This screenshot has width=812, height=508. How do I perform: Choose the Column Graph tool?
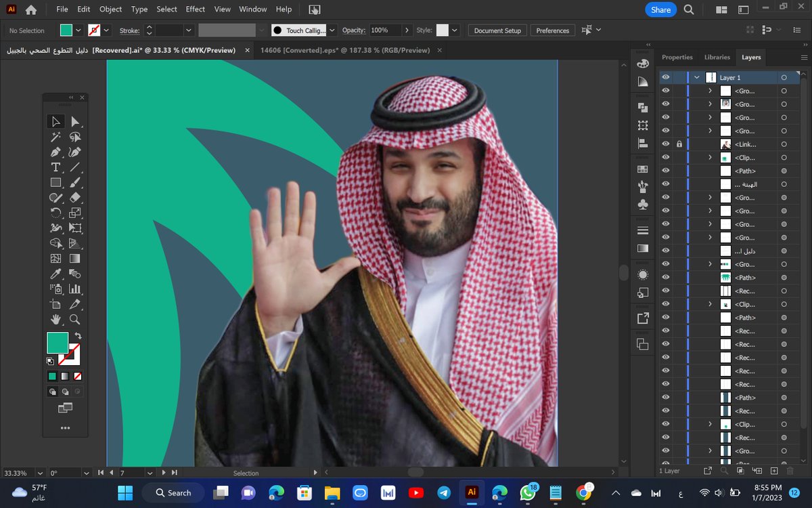click(x=75, y=289)
